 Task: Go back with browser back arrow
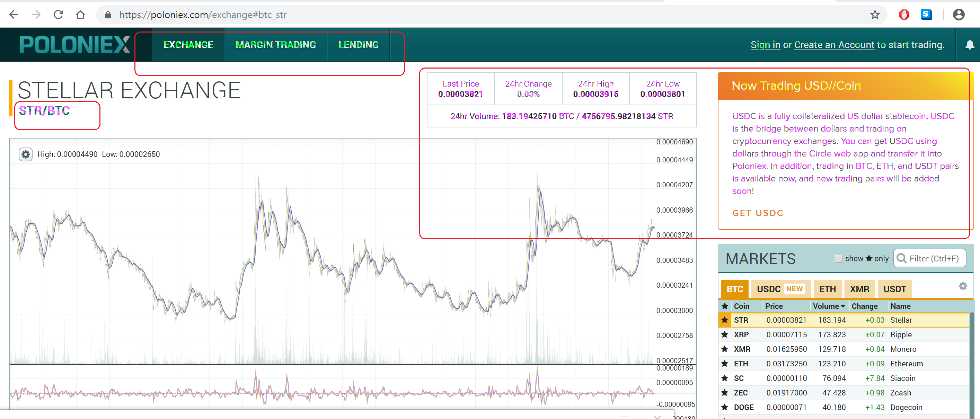point(14,15)
